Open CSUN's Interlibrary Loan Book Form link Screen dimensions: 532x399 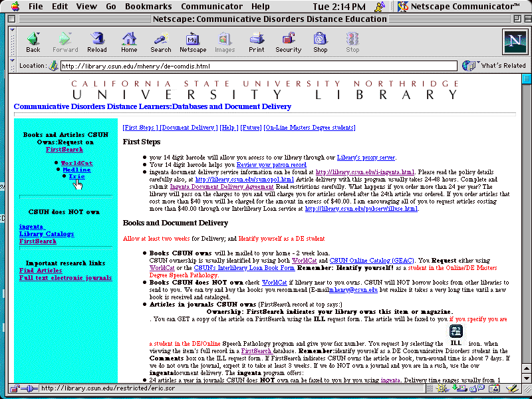click(244, 268)
